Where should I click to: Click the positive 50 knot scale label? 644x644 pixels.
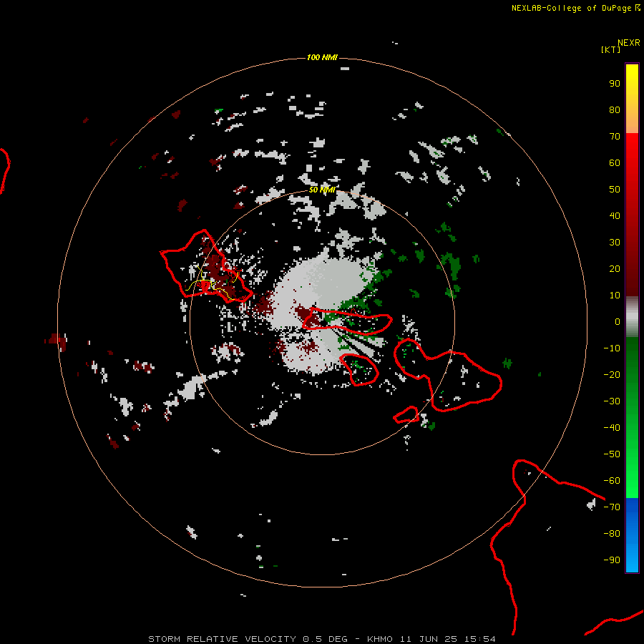[615, 190]
